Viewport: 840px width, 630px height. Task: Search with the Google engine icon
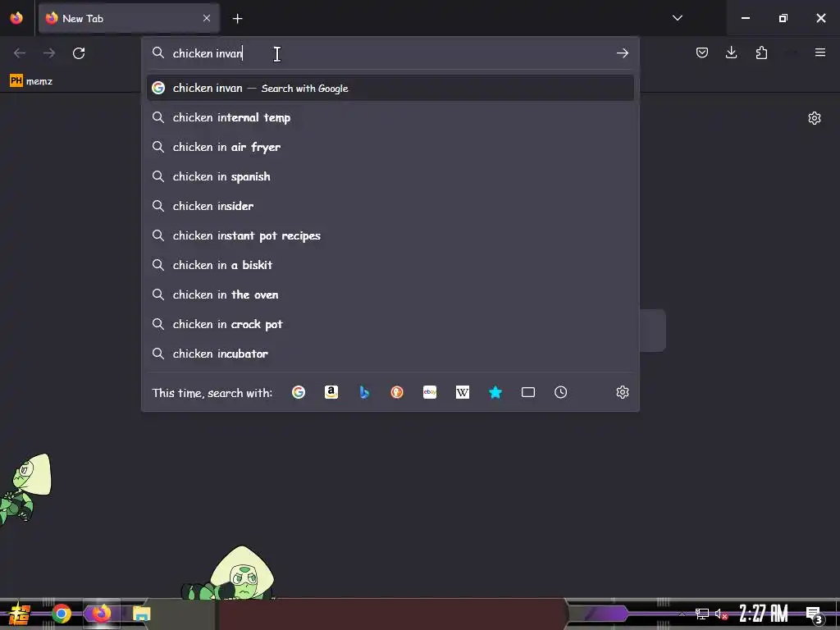tap(299, 392)
